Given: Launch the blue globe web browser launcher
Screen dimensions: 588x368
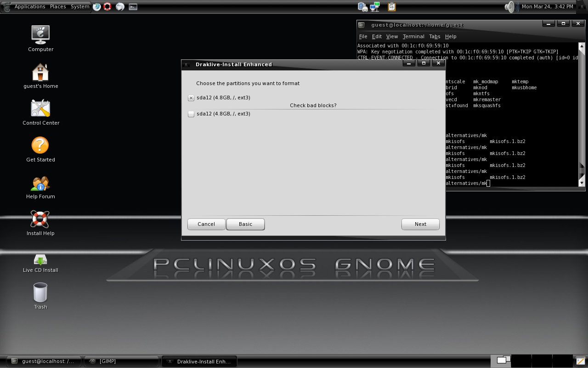Looking at the screenshot, I should tap(97, 6).
